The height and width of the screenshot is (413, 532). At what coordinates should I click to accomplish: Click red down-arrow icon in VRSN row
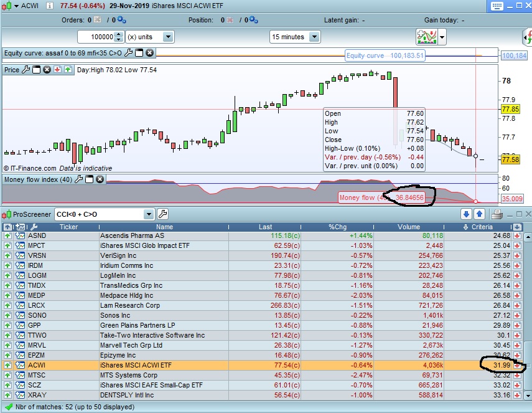click(517, 255)
